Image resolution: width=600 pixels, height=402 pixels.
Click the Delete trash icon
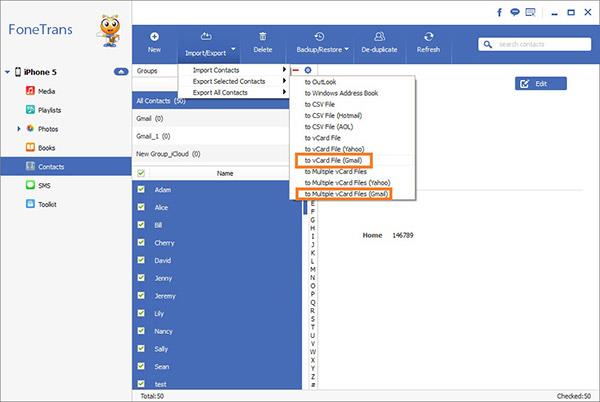coord(262,36)
